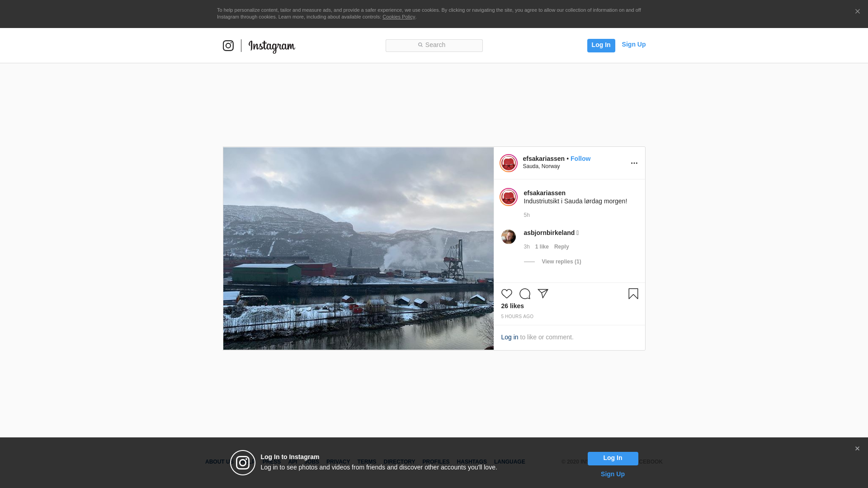The width and height of the screenshot is (868, 488).
Task: Open efsakariassen username in post header
Action: 544,159
